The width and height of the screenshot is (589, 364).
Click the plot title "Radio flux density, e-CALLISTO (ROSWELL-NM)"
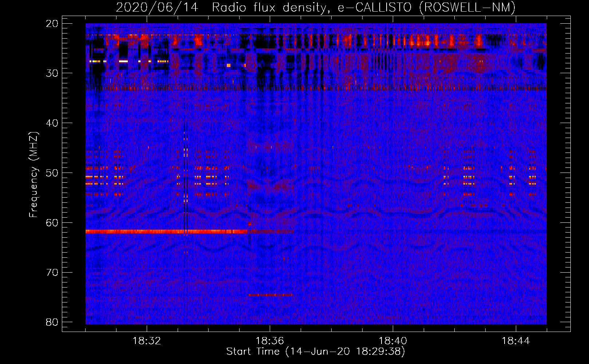pos(364,7)
